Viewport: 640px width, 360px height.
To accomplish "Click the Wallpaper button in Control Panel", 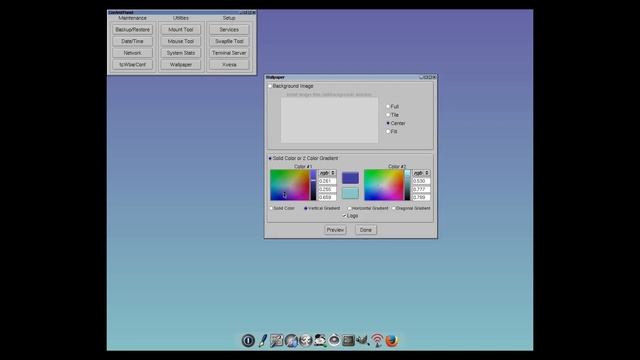I will [x=180, y=64].
